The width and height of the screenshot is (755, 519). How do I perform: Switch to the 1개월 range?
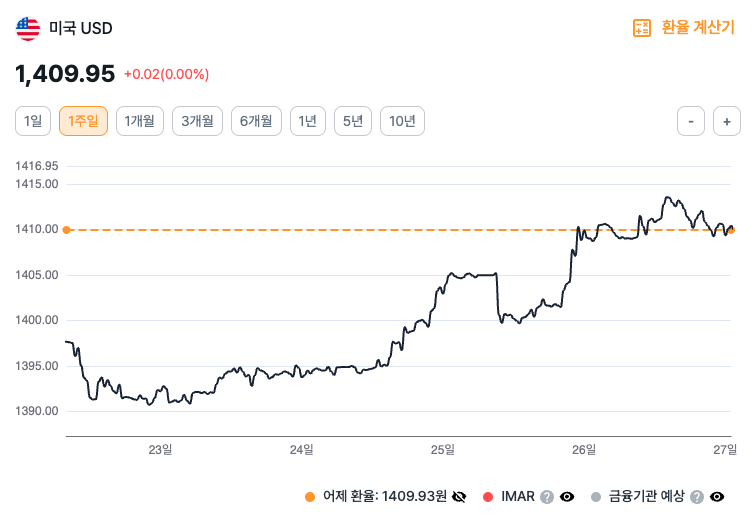(139, 121)
